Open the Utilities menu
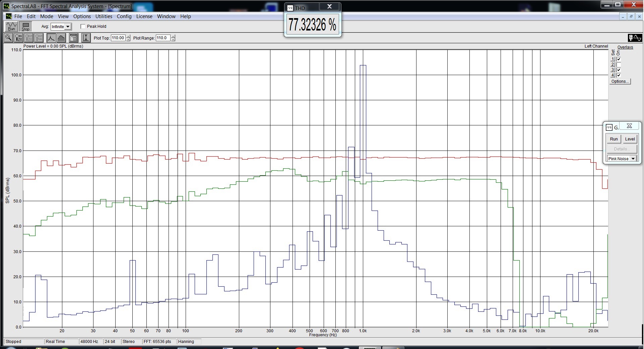 (x=104, y=16)
